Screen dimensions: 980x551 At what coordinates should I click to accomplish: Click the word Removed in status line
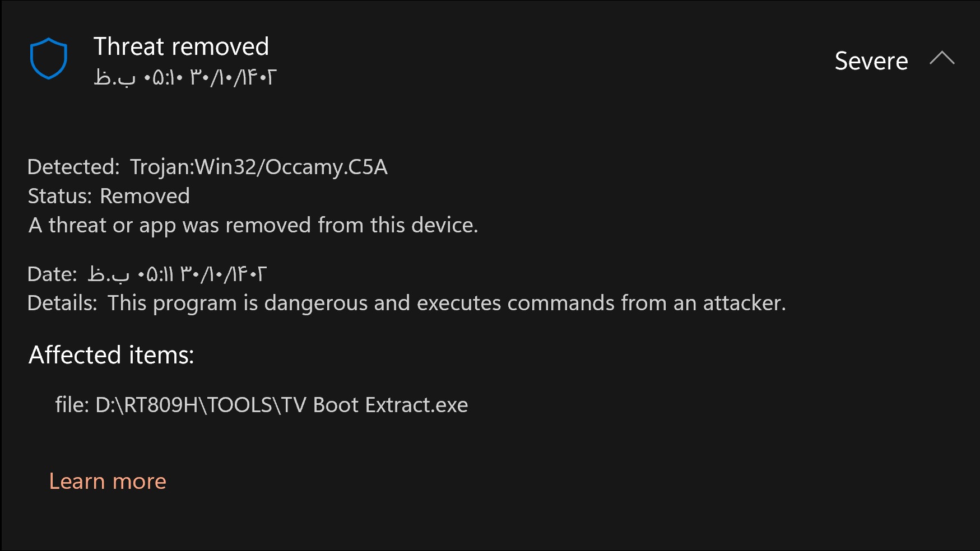(x=145, y=196)
